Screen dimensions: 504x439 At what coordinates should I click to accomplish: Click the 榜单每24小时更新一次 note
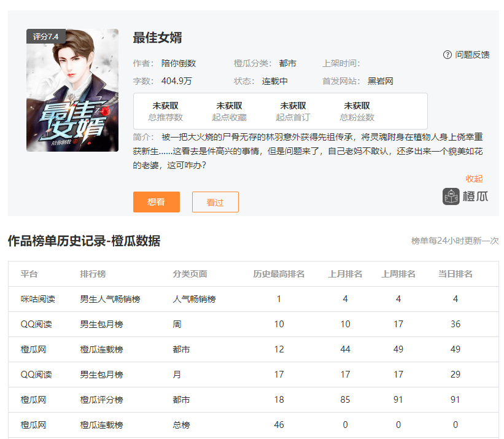click(455, 241)
